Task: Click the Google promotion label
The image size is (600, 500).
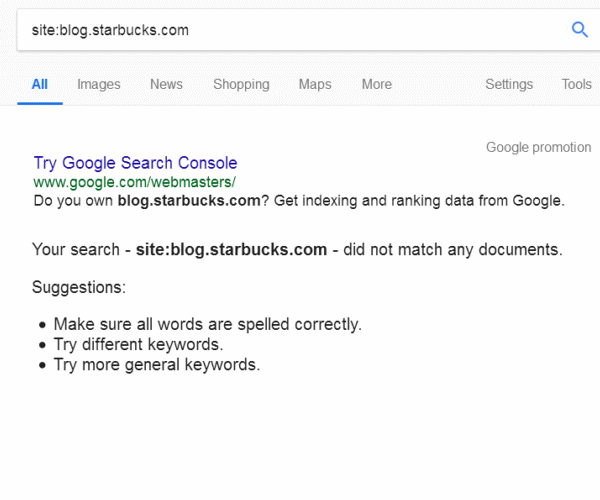Action: (x=538, y=148)
